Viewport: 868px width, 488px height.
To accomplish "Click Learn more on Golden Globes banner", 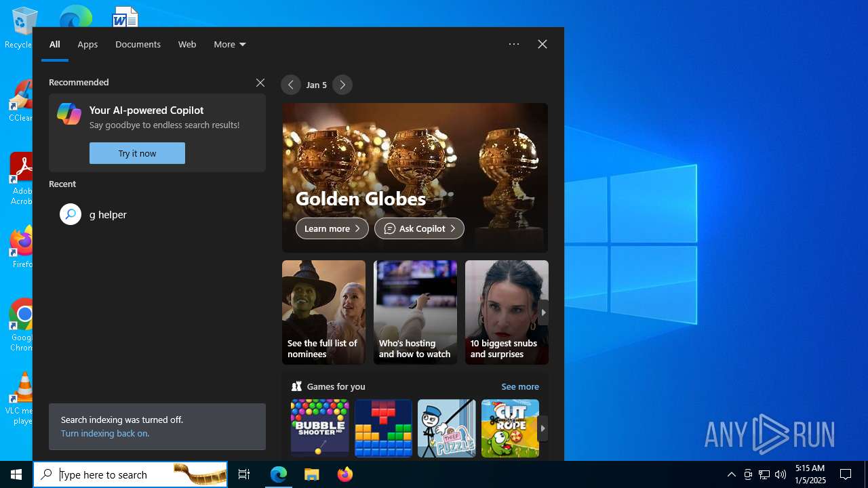I will [x=332, y=228].
